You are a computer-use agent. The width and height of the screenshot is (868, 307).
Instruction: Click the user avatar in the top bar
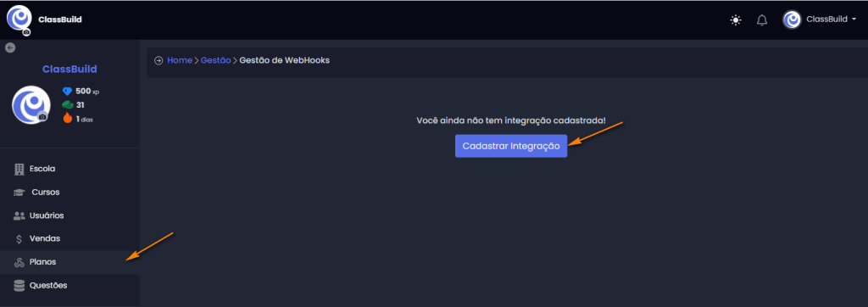[792, 20]
